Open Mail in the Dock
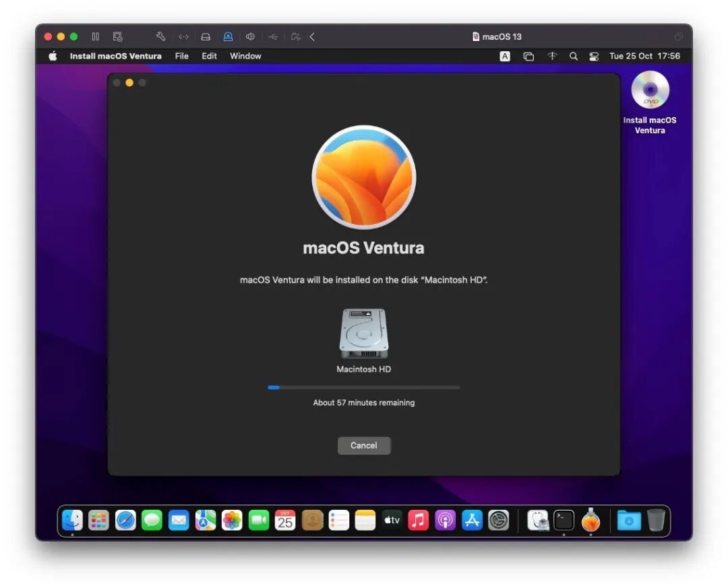This screenshot has height=588, width=728. click(179, 520)
